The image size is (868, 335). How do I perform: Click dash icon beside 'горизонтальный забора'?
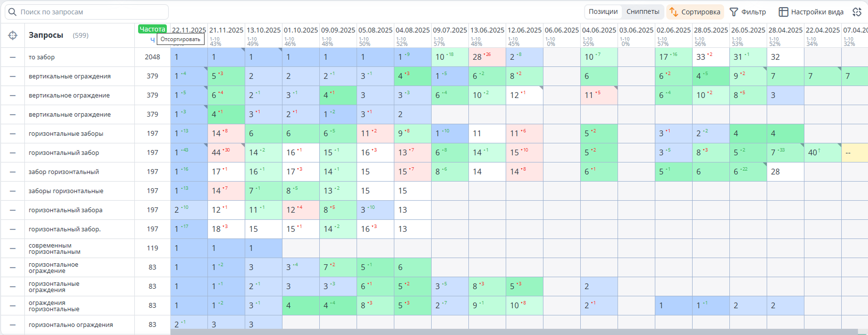click(x=13, y=210)
